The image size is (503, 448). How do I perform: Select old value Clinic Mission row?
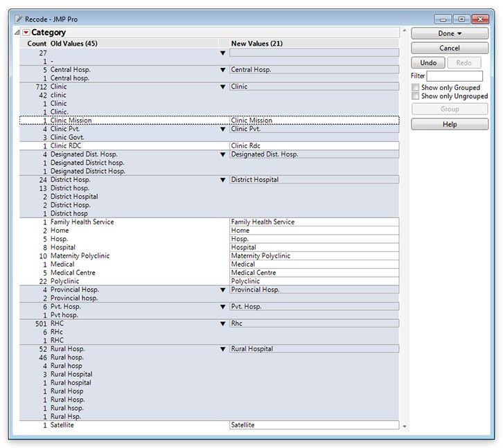(71, 120)
